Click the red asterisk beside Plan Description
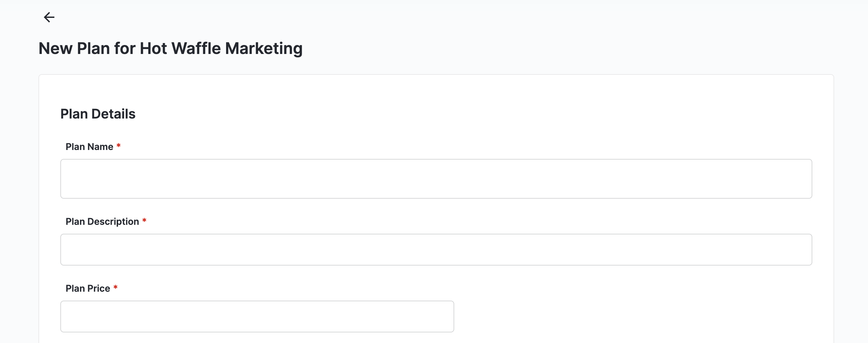 [144, 221]
